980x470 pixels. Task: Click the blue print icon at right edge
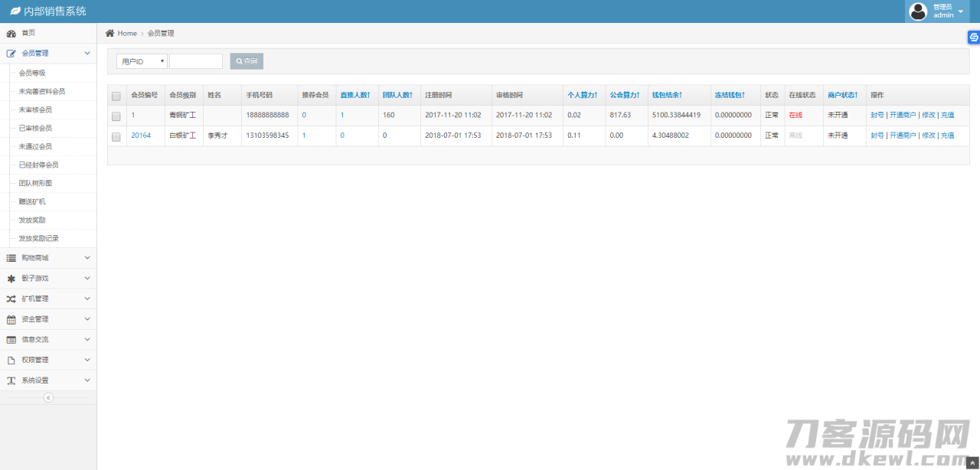(973, 37)
